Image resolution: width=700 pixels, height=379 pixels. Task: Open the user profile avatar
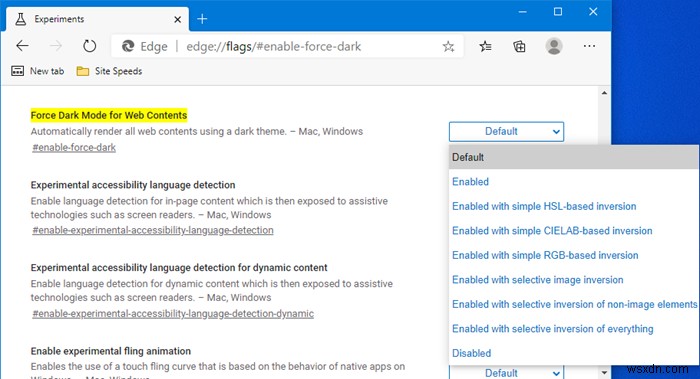coord(554,46)
